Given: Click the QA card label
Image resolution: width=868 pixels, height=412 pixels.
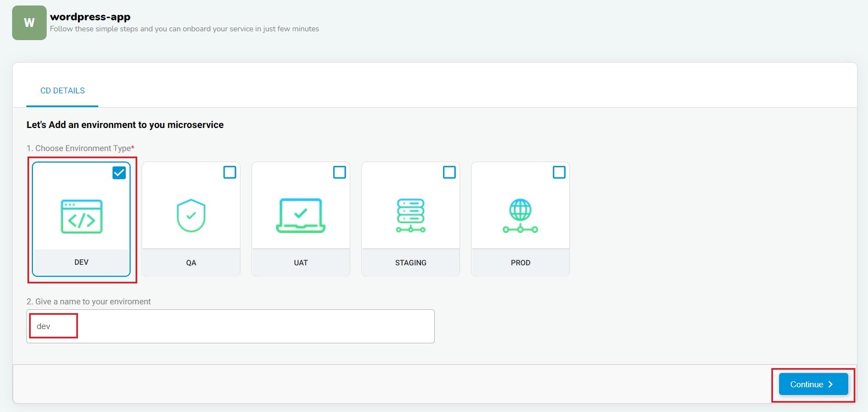Looking at the screenshot, I should pyautogui.click(x=191, y=263).
